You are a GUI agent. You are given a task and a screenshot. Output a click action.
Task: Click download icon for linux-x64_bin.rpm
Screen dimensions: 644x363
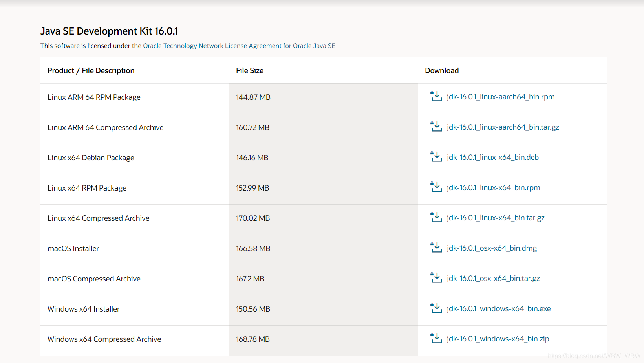436,187
